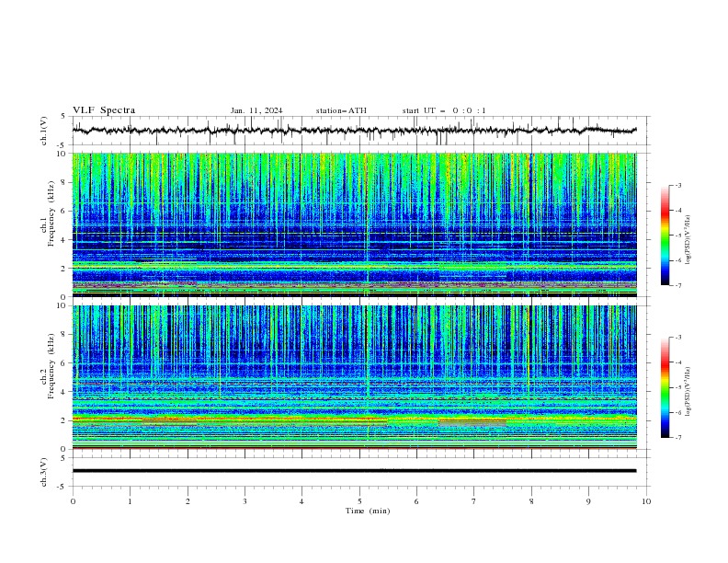Click the "-5" label on lower colorbar

[677, 387]
